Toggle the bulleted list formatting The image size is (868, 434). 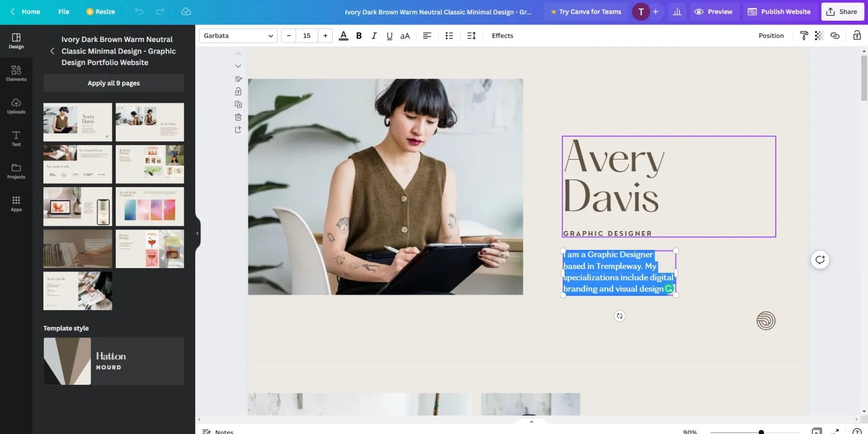[x=449, y=35]
